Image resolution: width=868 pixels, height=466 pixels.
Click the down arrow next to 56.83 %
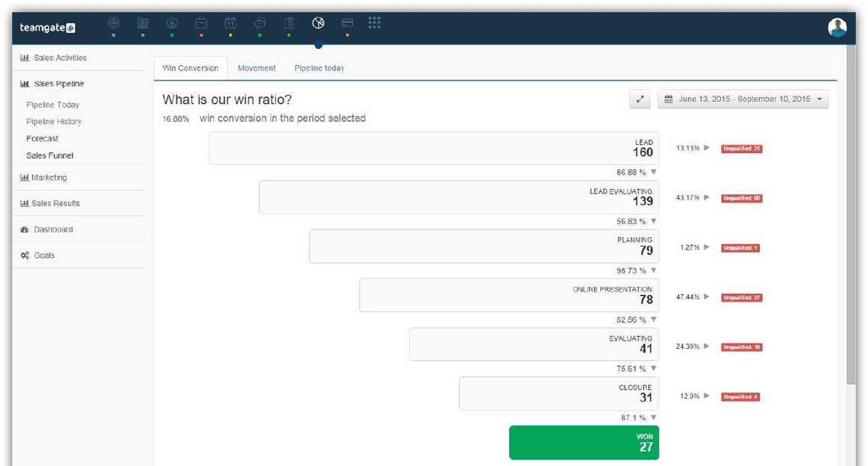click(654, 221)
